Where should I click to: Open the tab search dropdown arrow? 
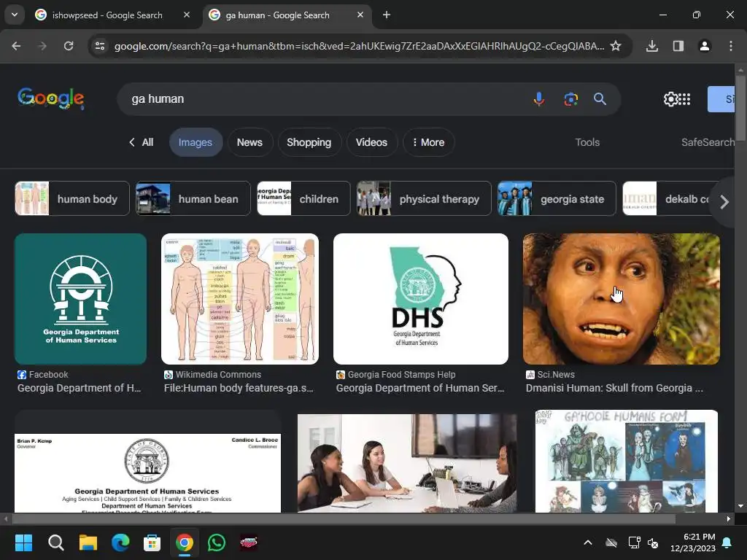15,15
